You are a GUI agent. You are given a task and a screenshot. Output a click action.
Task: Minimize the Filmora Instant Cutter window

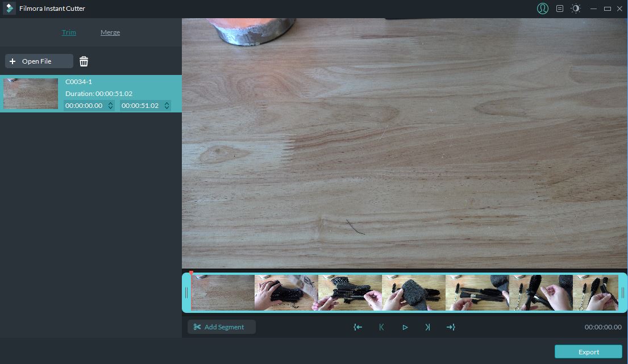click(593, 9)
